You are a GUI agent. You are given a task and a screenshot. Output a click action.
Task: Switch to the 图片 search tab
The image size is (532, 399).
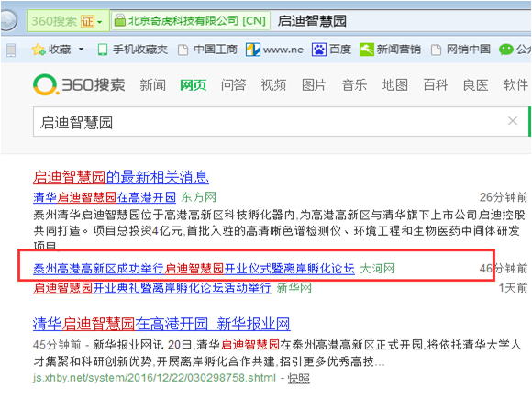pos(314,84)
